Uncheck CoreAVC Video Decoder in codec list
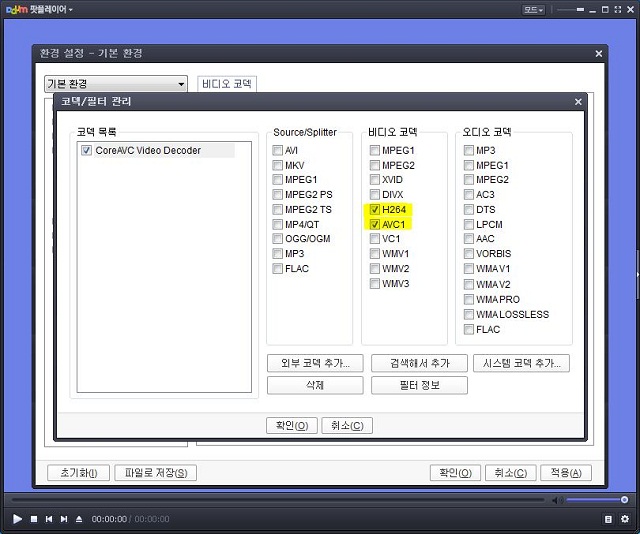 coord(86,150)
